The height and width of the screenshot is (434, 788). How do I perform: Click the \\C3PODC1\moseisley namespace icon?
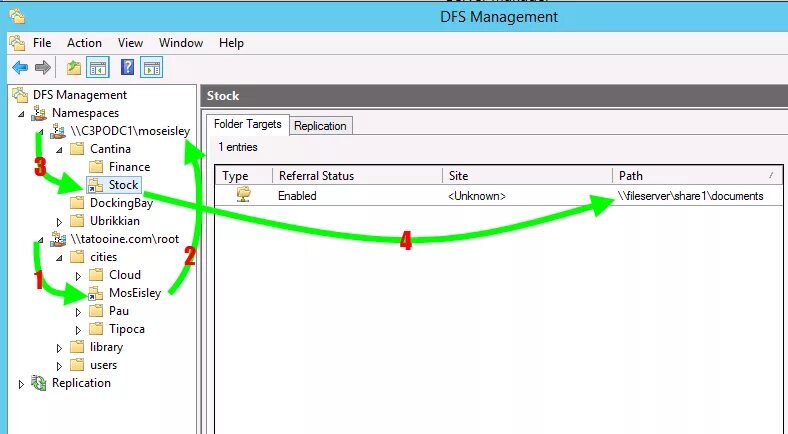coord(58,131)
